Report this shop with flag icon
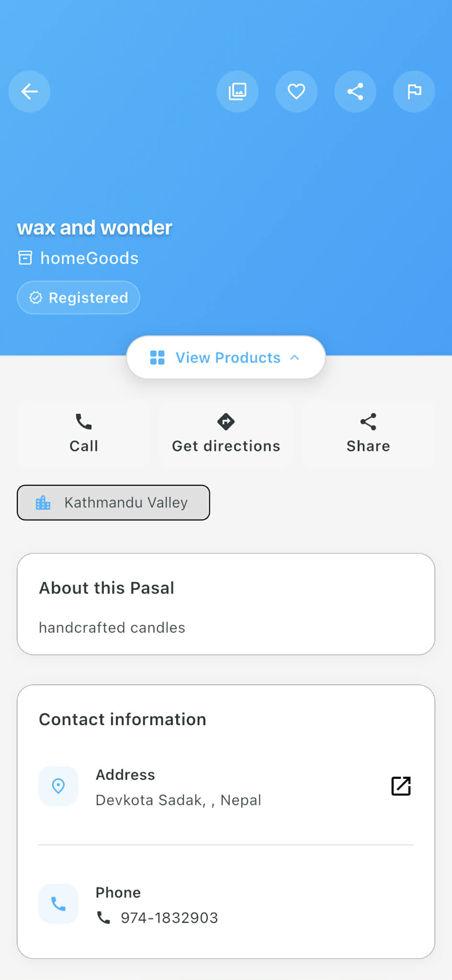 click(414, 91)
